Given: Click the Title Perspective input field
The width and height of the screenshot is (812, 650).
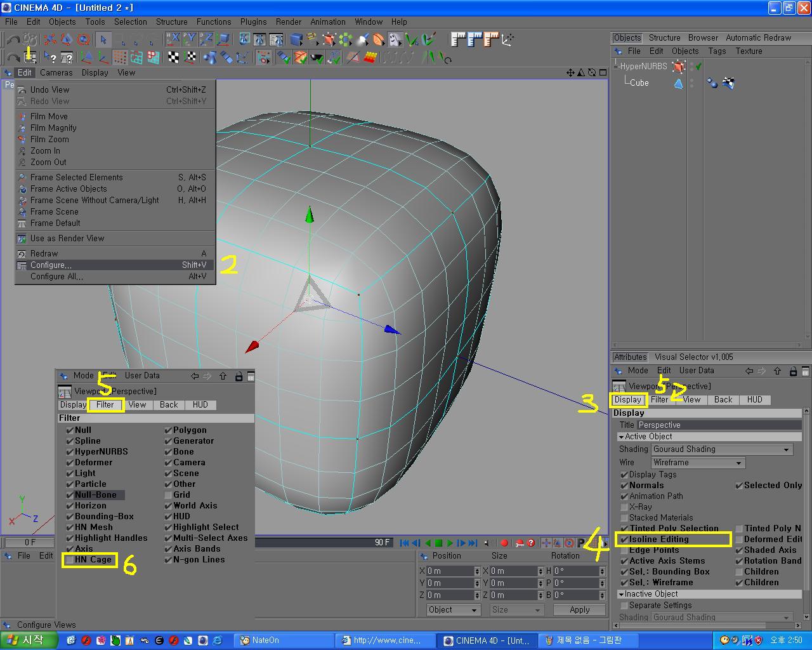Looking at the screenshot, I should tap(719, 425).
